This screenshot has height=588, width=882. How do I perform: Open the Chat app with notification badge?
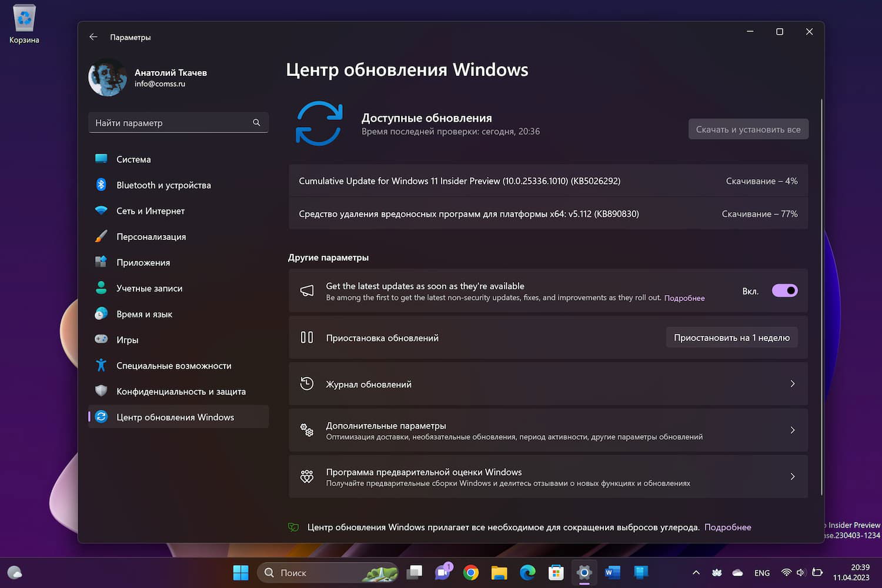coord(443,572)
